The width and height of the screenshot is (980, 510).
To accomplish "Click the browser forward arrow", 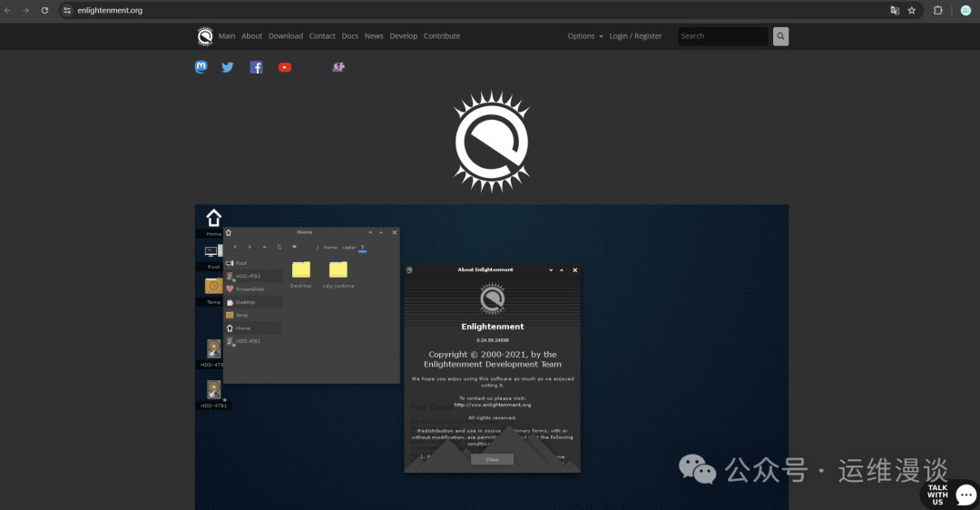I will tap(25, 11).
